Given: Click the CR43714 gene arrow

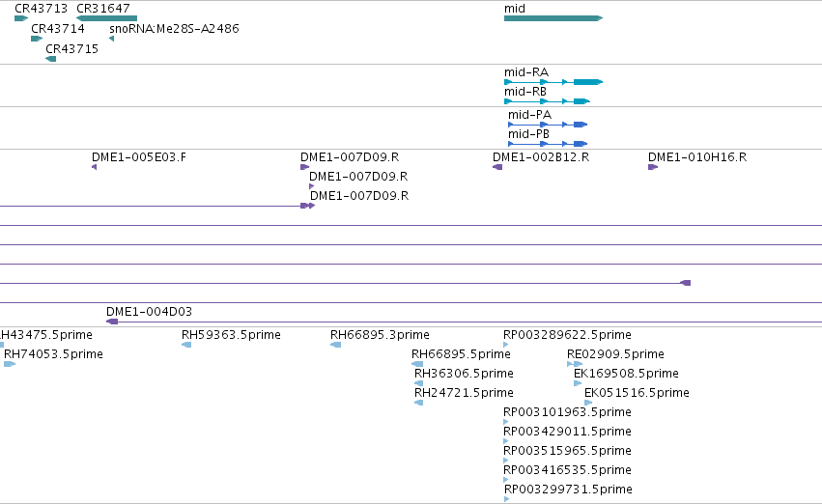Looking at the screenshot, I should pyautogui.click(x=37, y=39).
